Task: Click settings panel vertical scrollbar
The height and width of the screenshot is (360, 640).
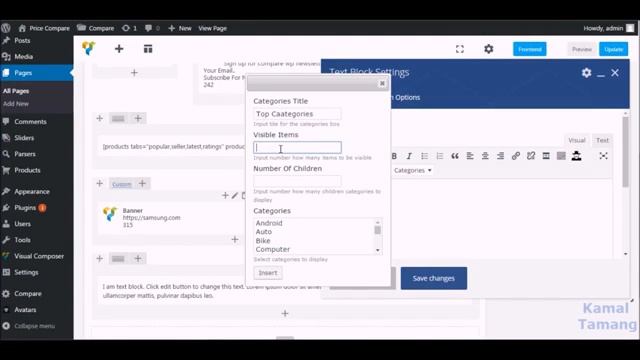Action: click(x=625, y=152)
